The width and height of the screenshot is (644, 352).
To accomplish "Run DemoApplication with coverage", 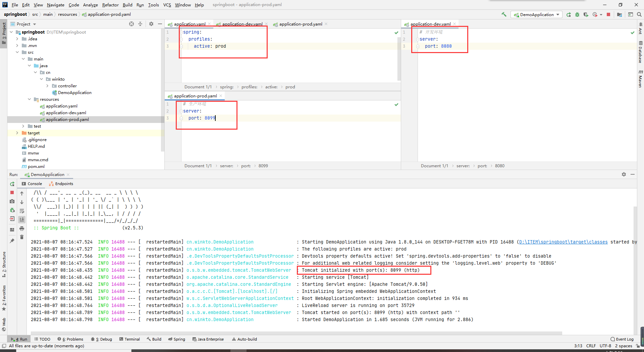I will (x=586, y=14).
